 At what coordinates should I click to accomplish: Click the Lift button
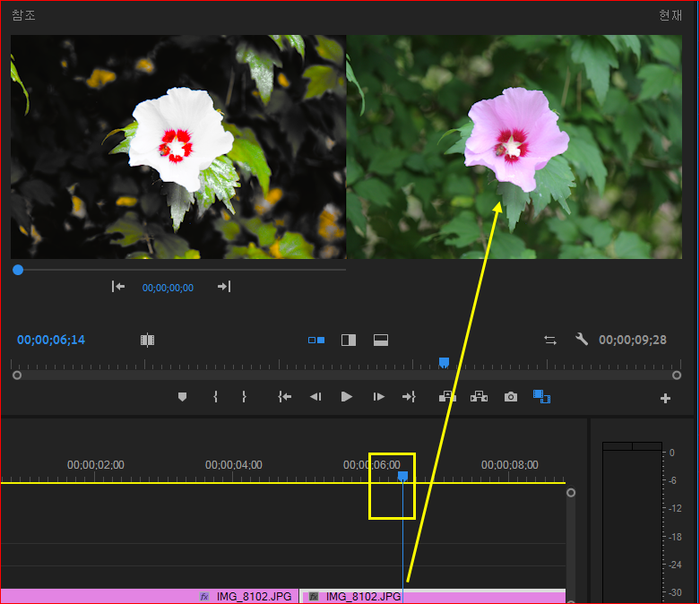[447, 397]
